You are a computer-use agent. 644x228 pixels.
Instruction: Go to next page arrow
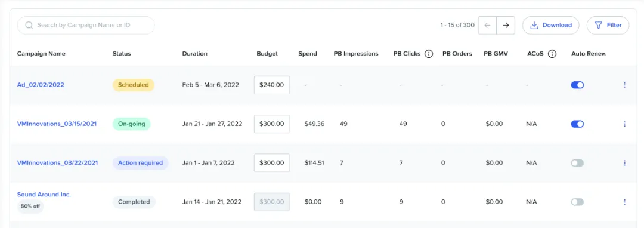click(x=506, y=26)
